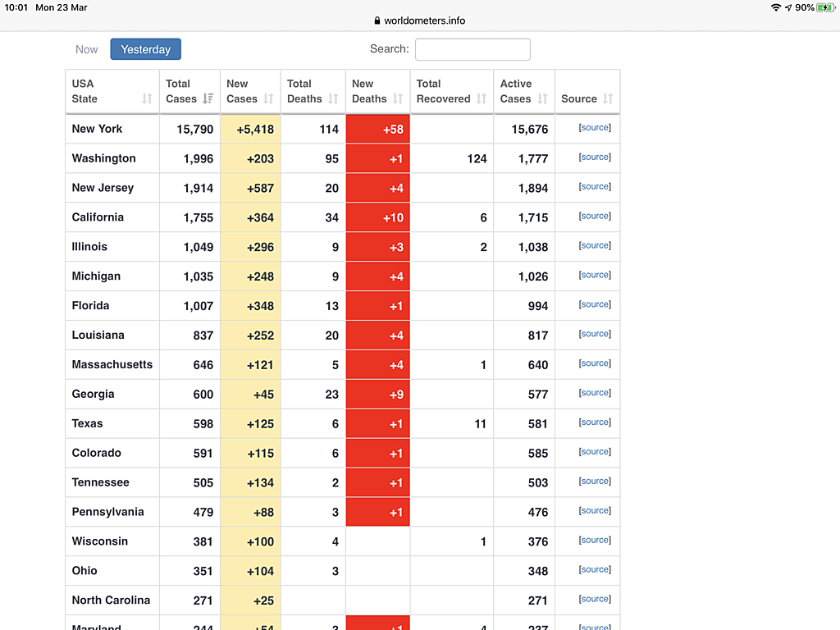Select the Michigan state name cell
840x630 pixels.
click(x=112, y=276)
